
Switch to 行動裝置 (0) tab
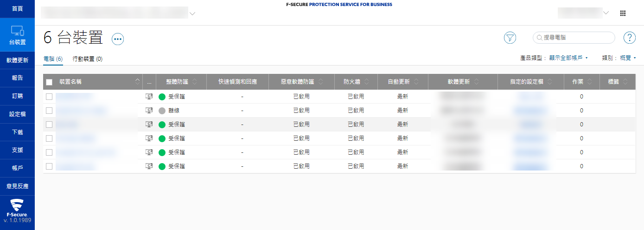coord(88,59)
